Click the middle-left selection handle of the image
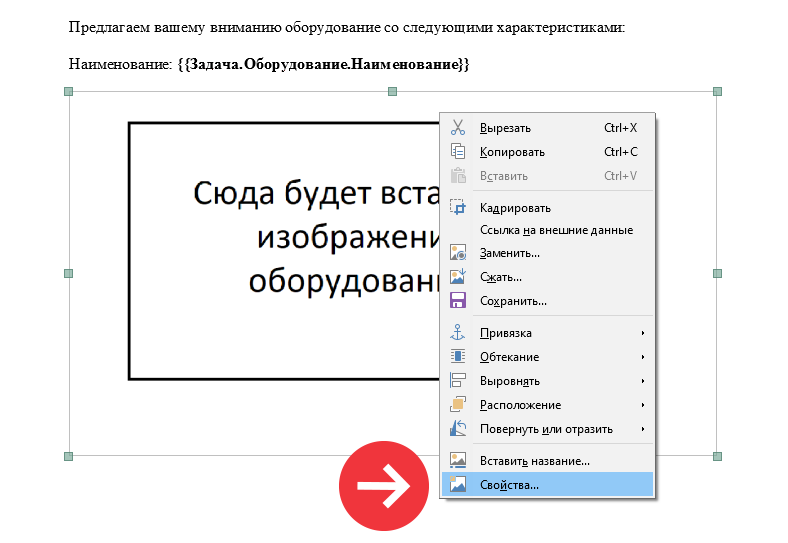 coord(69,274)
